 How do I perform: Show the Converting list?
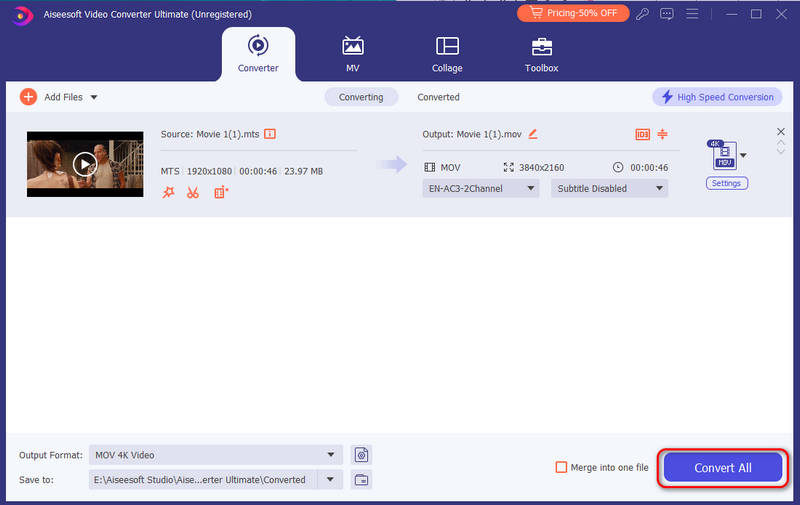click(361, 97)
